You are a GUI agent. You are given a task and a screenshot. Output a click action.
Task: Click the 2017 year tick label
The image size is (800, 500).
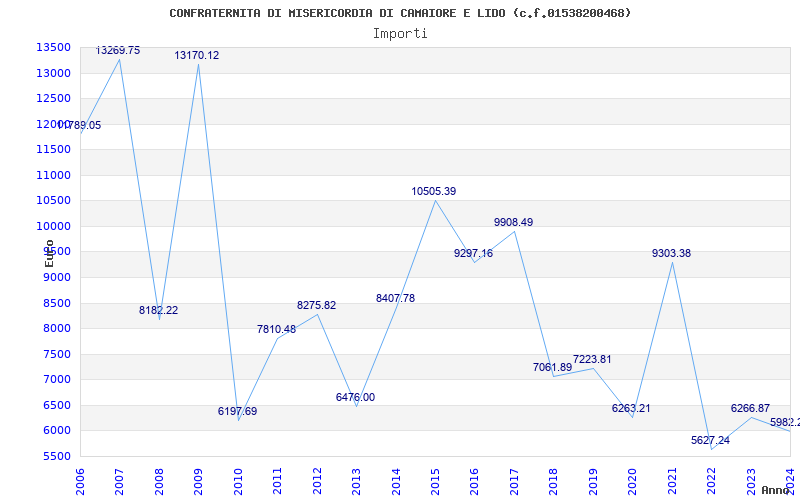click(x=514, y=482)
